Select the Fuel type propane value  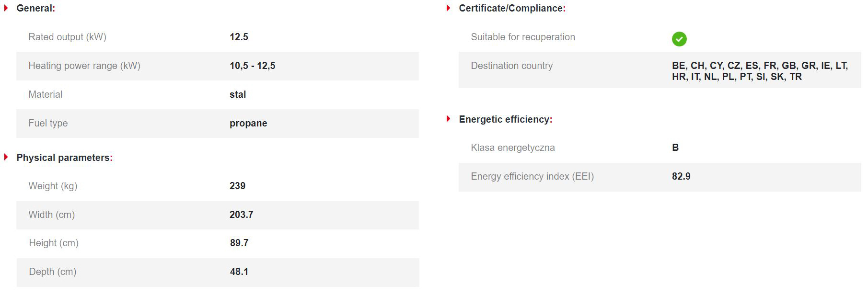(x=248, y=123)
